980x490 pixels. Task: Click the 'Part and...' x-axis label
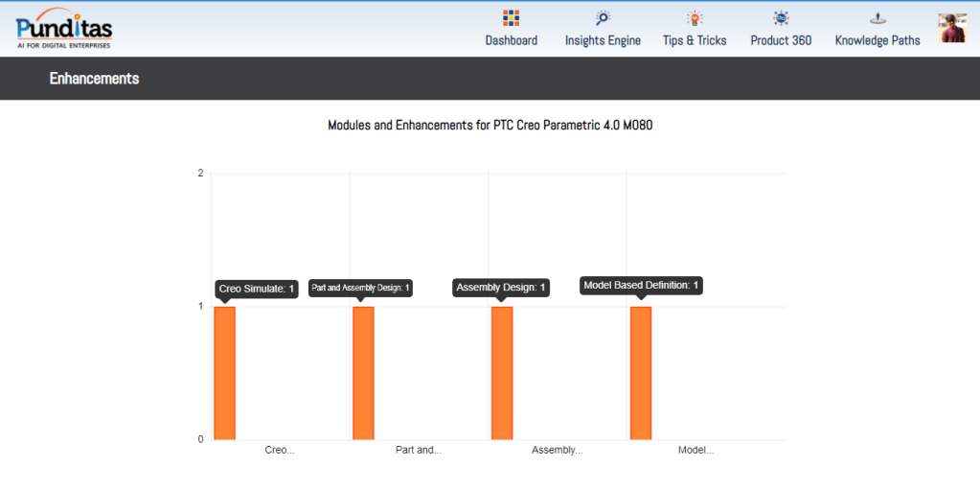(x=419, y=450)
